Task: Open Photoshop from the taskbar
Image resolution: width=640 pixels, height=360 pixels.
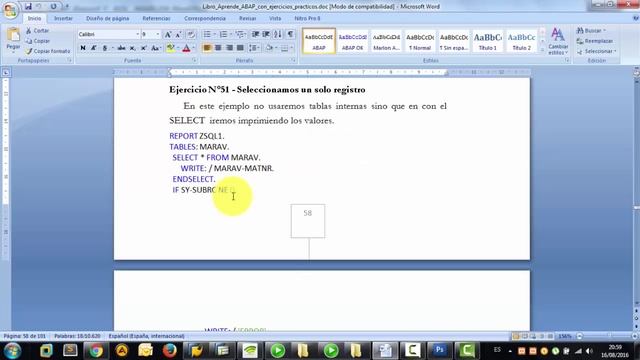Action: point(440,350)
